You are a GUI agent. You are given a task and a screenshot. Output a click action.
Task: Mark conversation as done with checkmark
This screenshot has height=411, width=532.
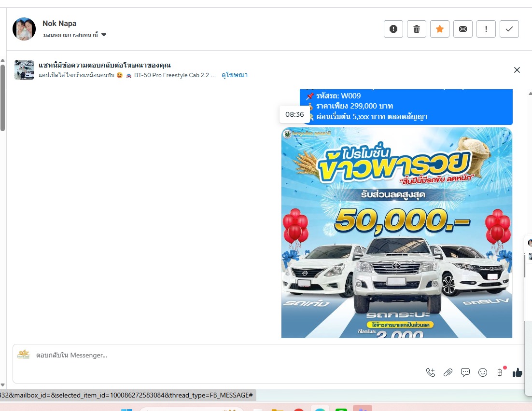[509, 29]
